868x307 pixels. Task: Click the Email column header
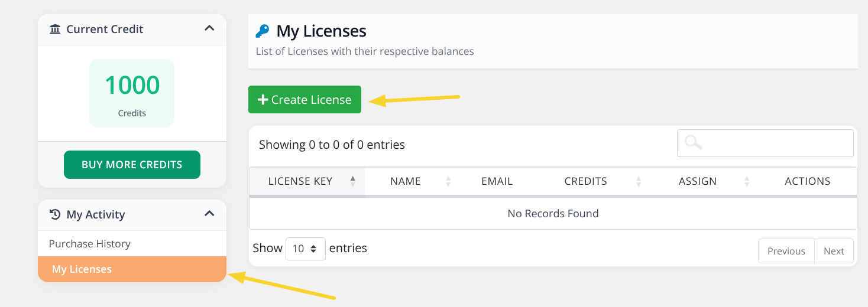point(497,181)
